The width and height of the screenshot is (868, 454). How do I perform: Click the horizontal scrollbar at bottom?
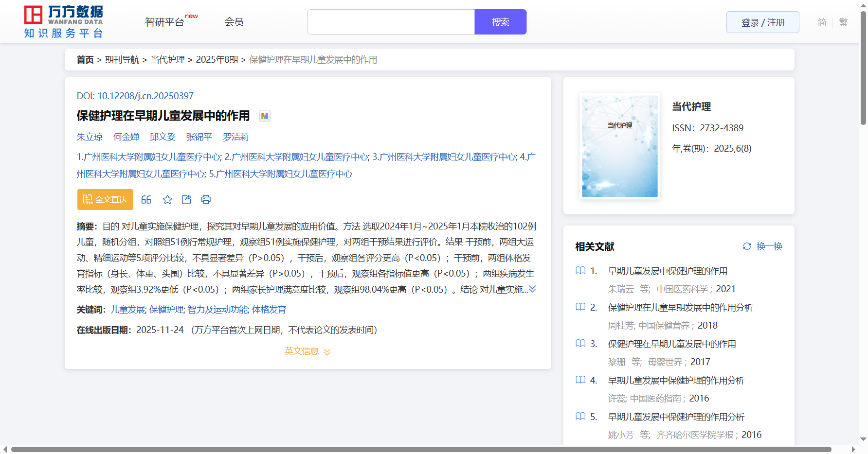pos(421,449)
